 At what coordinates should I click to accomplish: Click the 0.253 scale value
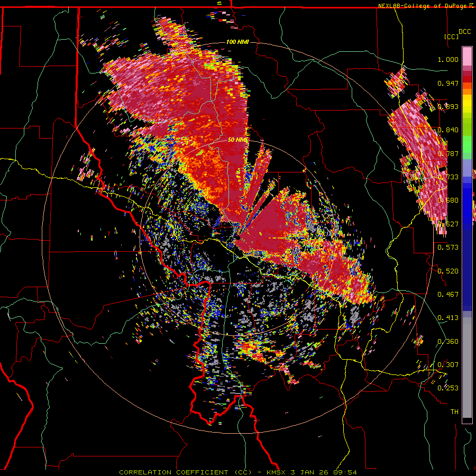448,388
